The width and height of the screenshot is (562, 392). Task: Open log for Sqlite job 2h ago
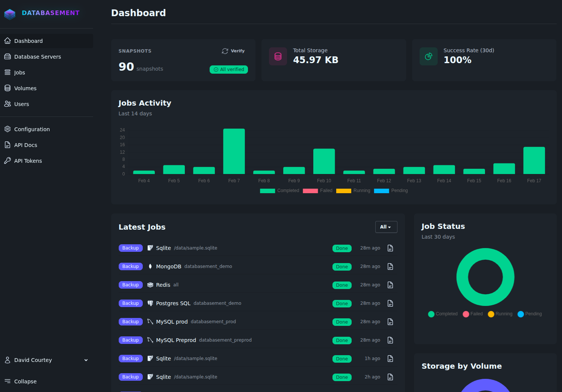pos(390,377)
